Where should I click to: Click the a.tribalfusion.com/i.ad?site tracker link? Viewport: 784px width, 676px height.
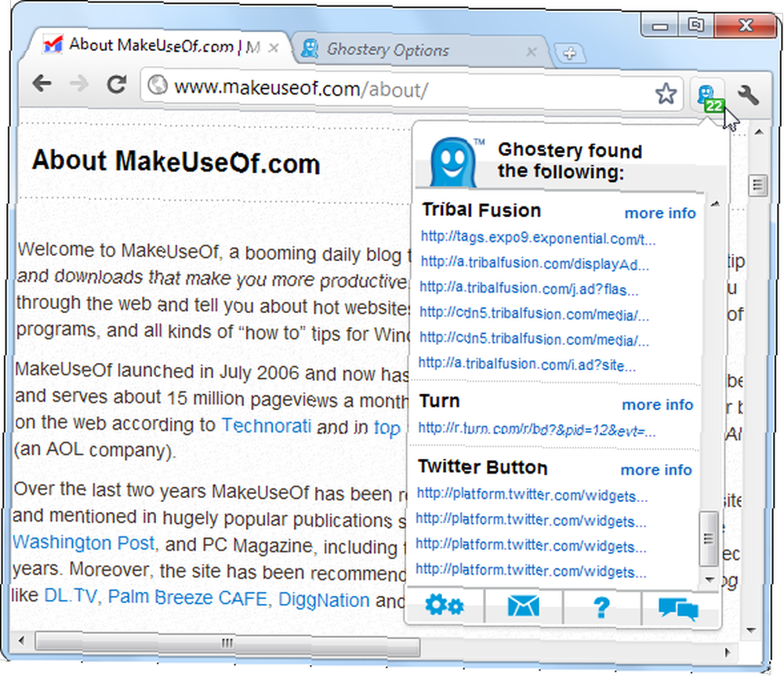pos(527,365)
